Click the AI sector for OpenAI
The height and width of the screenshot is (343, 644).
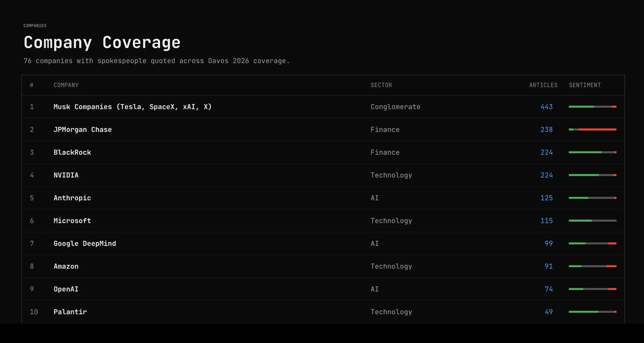[375, 289]
